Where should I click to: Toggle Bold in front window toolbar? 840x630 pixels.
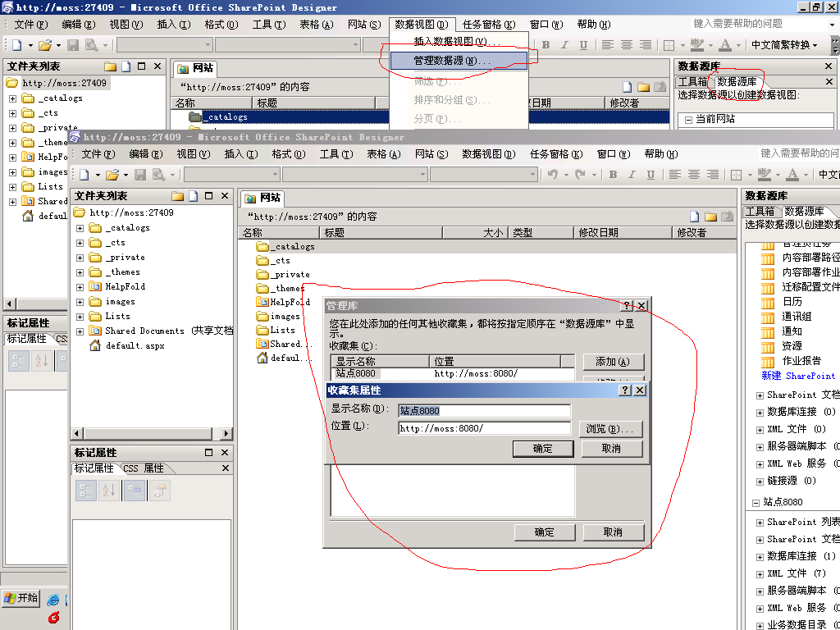point(613,175)
